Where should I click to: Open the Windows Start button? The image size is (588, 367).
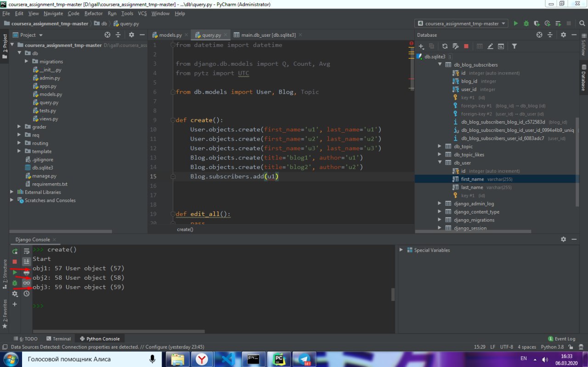point(11,359)
